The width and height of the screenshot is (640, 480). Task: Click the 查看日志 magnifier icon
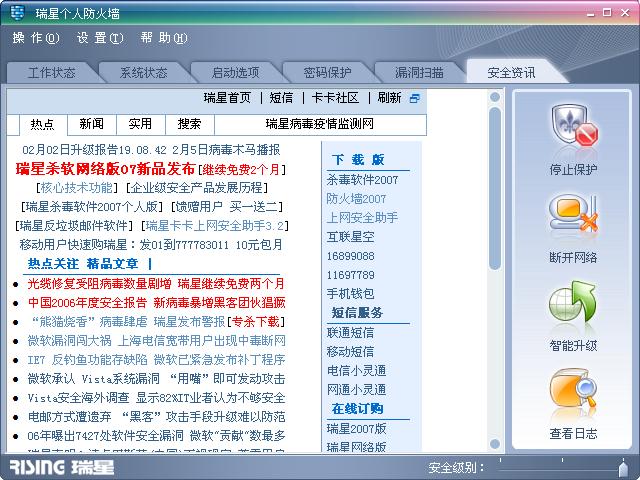[x=573, y=389]
